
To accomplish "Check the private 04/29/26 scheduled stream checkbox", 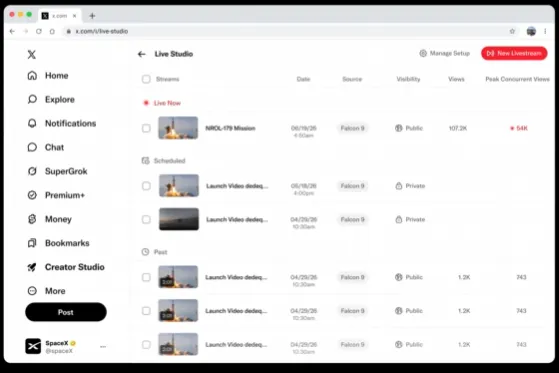I will (x=146, y=219).
